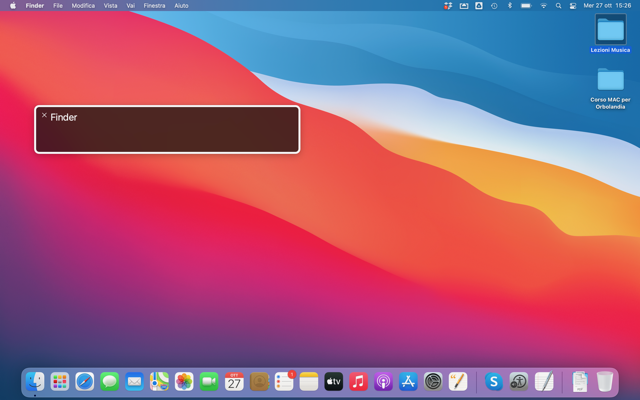
Task: Open the Vai menu
Action: pos(131,6)
